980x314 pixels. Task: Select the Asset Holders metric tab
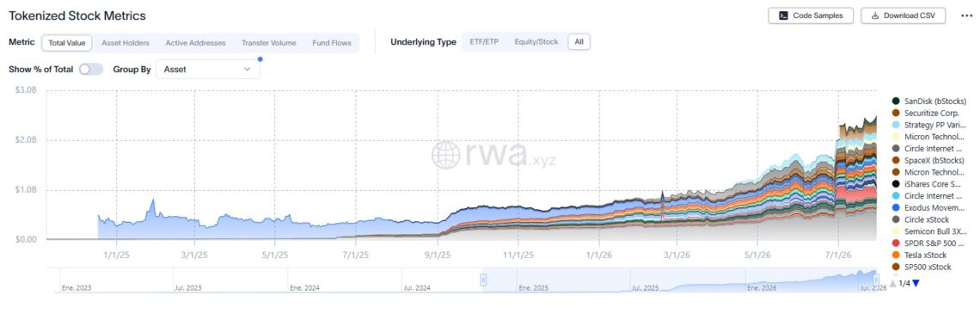126,43
